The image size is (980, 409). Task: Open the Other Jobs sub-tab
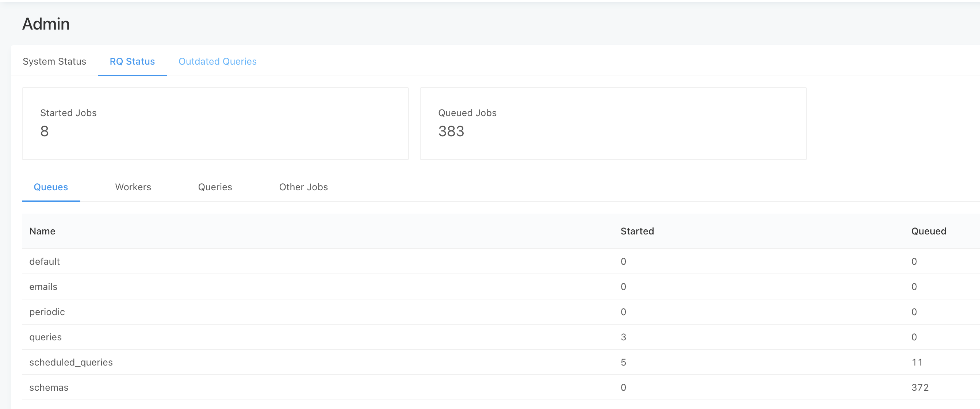[x=303, y=187]
